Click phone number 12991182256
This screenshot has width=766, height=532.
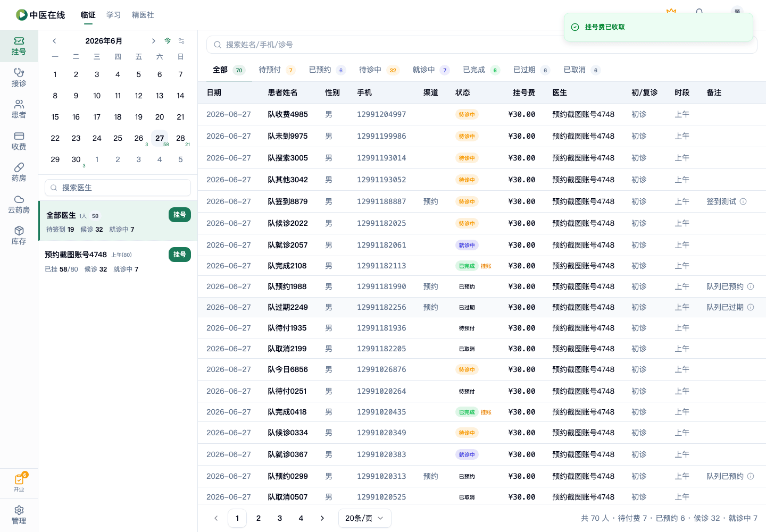(x=381, y=307)
